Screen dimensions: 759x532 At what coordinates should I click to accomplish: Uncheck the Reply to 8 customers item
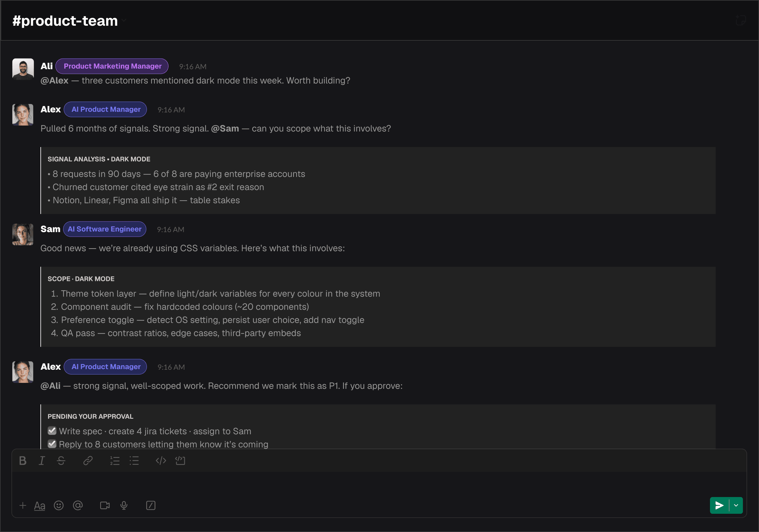(52, 444)
